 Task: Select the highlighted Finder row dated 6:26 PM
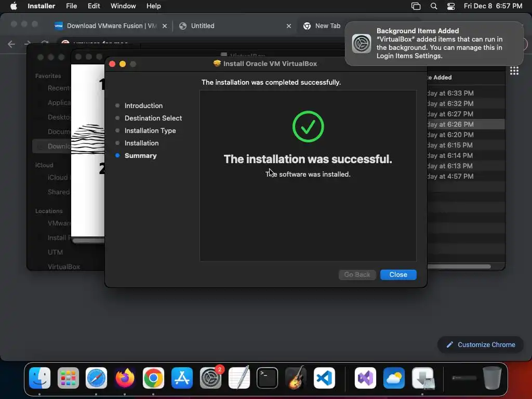click(466, 124)
